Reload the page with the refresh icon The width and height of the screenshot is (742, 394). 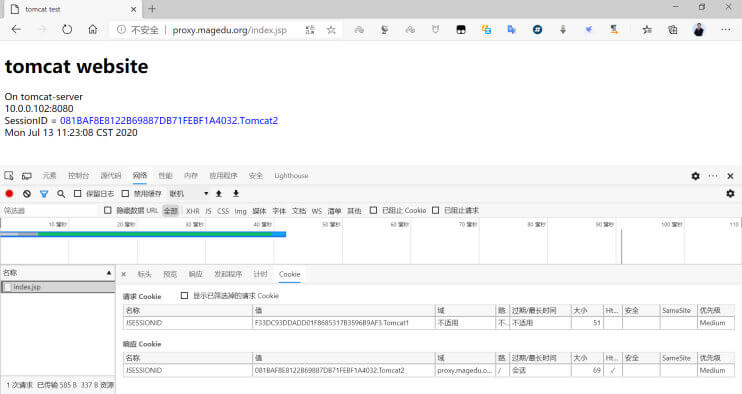pos(67,29)
